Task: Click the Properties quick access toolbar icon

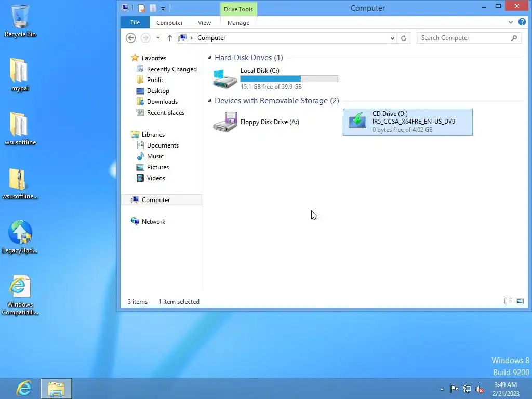Action: (142, 8)
